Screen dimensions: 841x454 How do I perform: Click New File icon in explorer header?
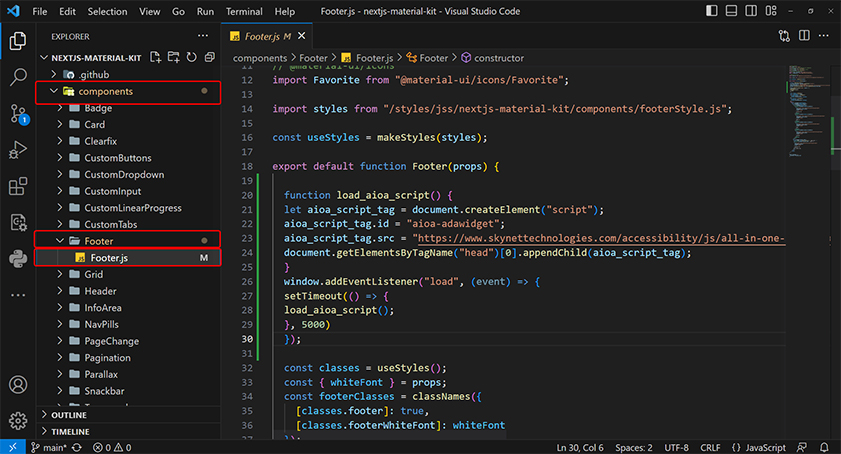click(156, 57)
